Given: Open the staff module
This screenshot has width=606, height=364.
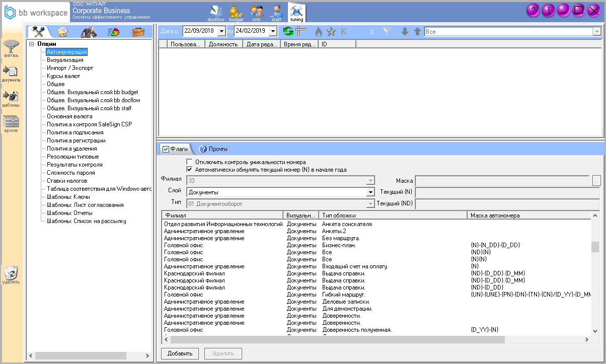Looking at the screenshot, I should [276, 12].
